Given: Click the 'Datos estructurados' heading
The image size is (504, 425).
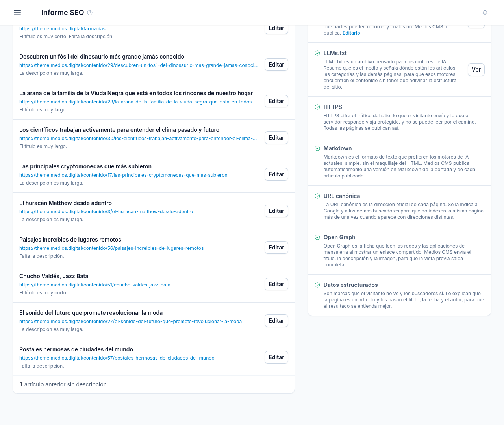Looking at the screenshot, I should coord(350,285).
